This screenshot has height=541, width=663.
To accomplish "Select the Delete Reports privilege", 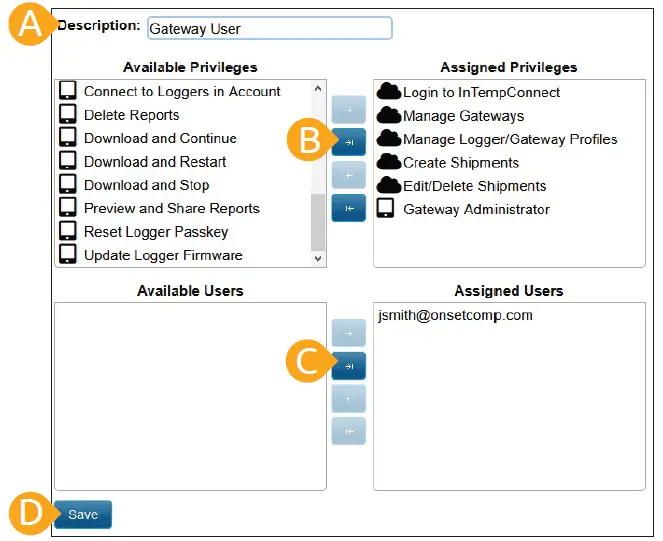I will tap(184, 115).
